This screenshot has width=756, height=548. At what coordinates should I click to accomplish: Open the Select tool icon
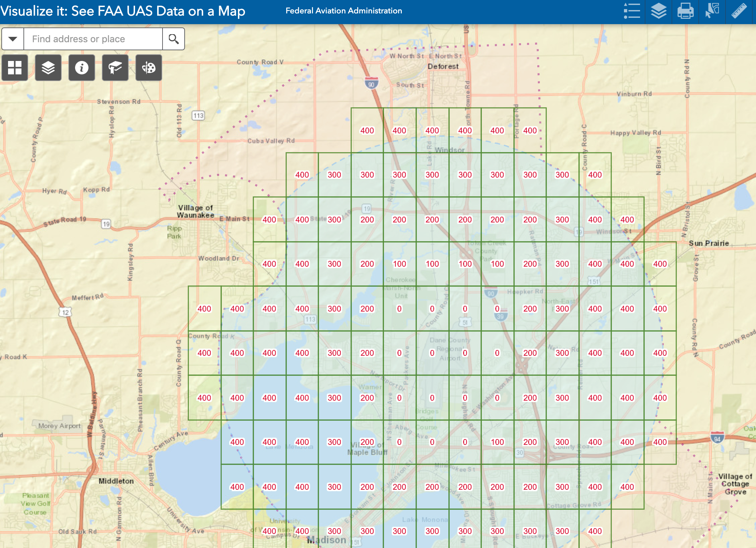712,11
